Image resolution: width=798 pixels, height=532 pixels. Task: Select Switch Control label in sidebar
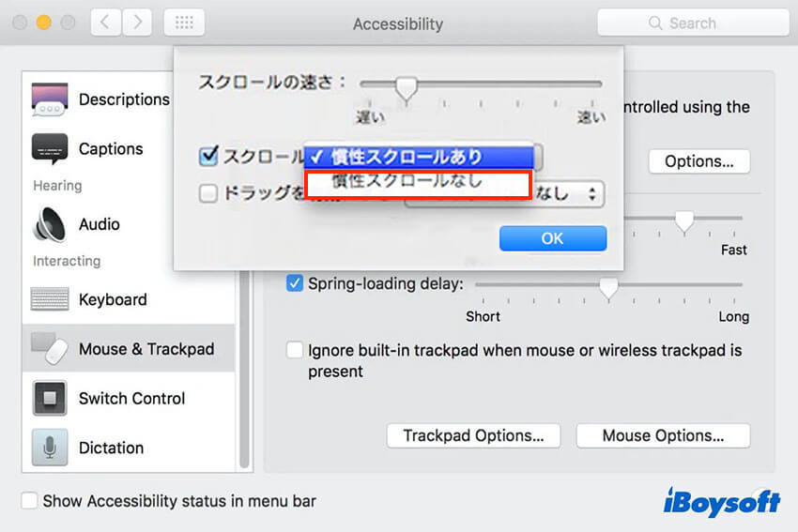[x=131, y=398]
